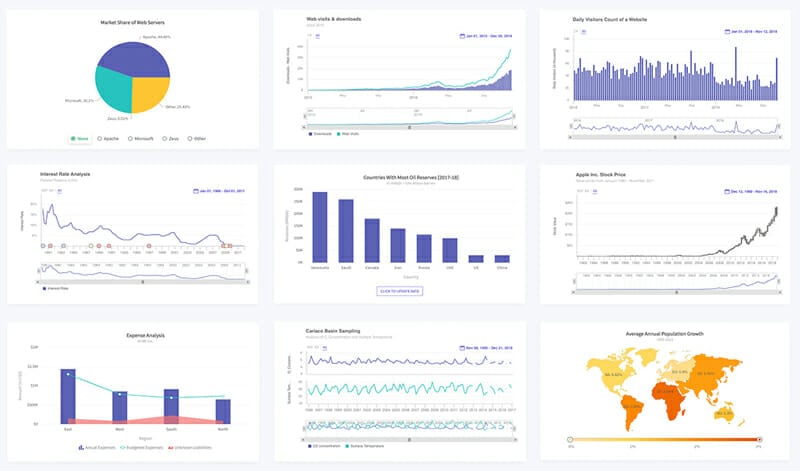Click right scroll arrow of Apple Stock navigator
800x471 pixels.
(780, 292)
